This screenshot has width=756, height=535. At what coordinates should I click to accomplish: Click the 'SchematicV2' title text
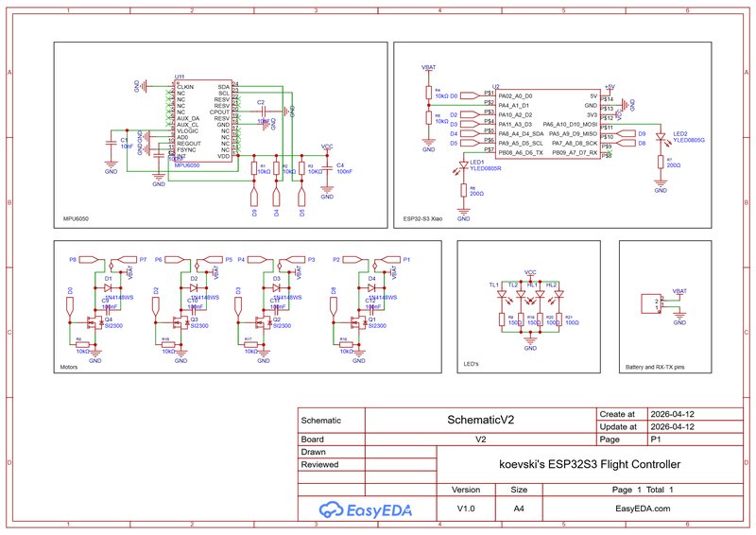[x=481, y=420]
